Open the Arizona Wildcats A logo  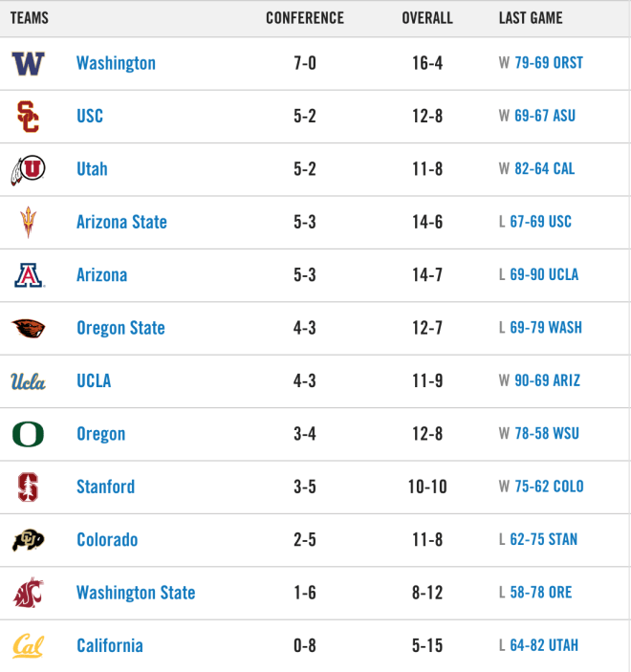coord(29,275)
